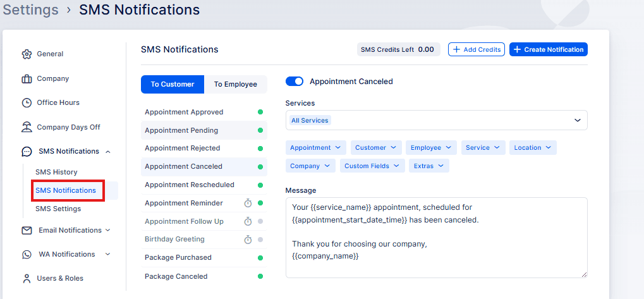The width and height of the screenshot is (644, 299).
Task: Go to Users & Roles settings
Action: [60, 279]
